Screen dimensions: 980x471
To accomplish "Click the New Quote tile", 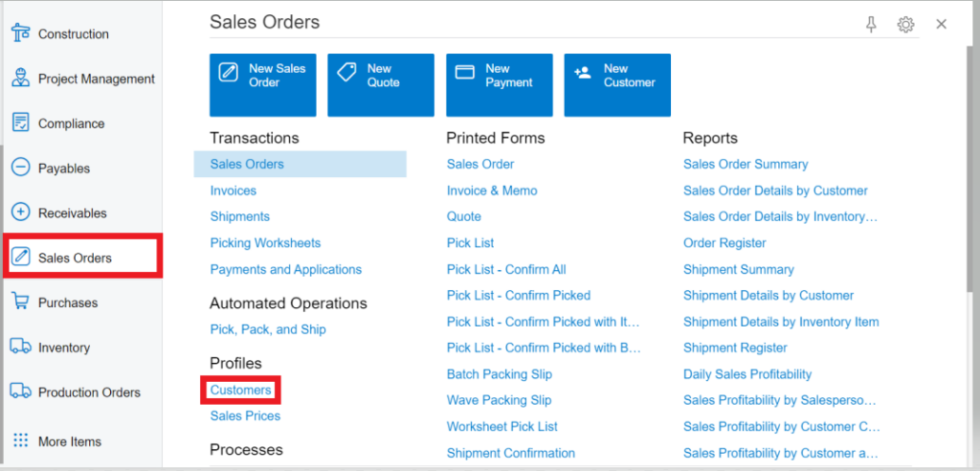I will 381,85.
